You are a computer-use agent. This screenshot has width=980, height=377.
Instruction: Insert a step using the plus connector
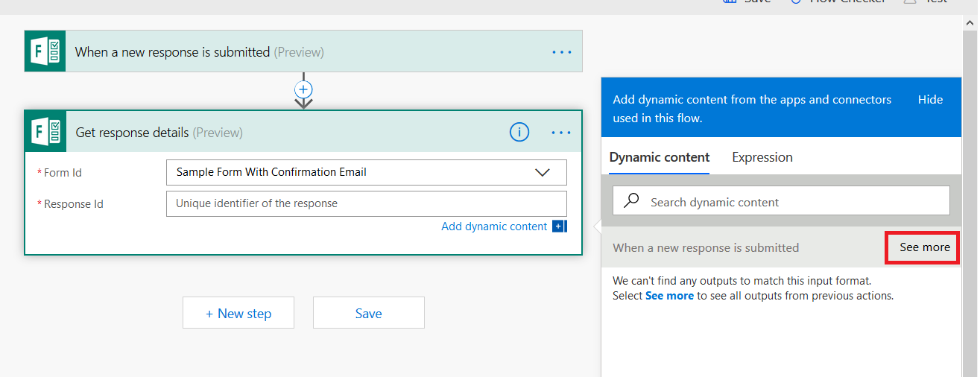click(303, 89)
